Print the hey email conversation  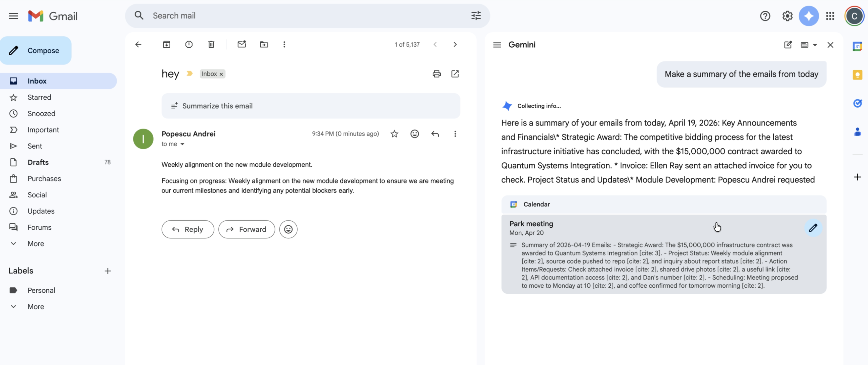pos(436,74)
